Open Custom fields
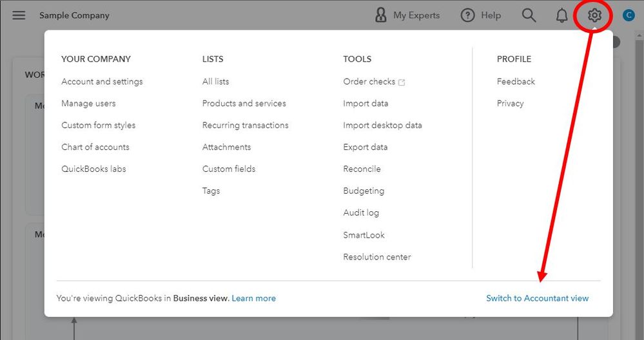This screenshot has width=644, height=340. (229, 169)
